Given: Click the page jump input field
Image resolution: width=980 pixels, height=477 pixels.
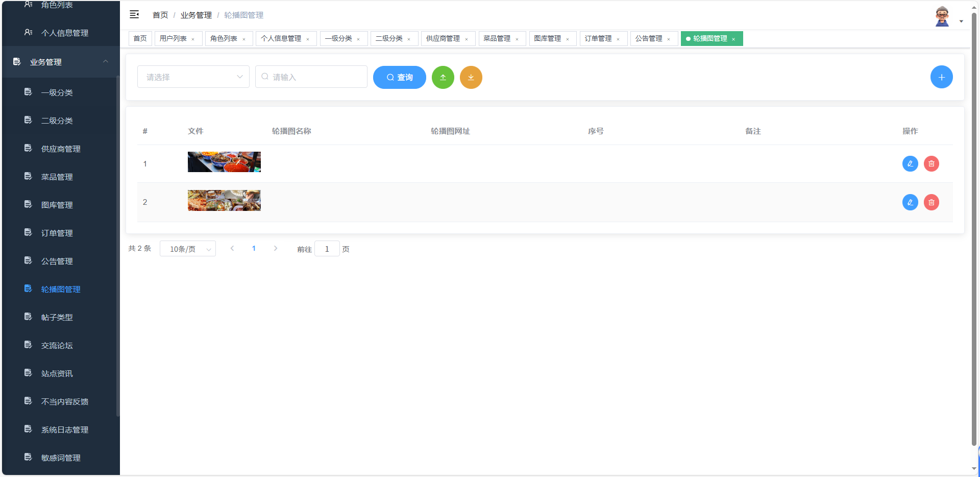Looking at the screenshot, I should pos(327,249).
